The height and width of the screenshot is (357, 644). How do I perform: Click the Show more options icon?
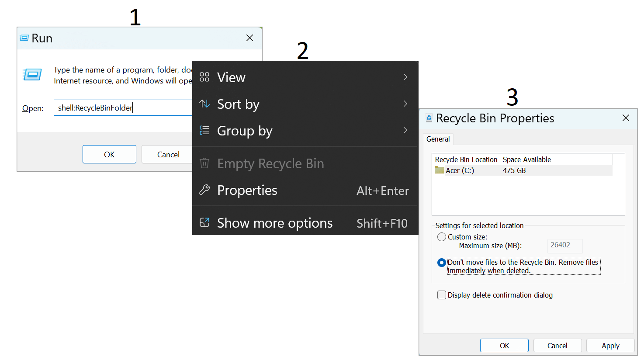[x=204, y=223]
